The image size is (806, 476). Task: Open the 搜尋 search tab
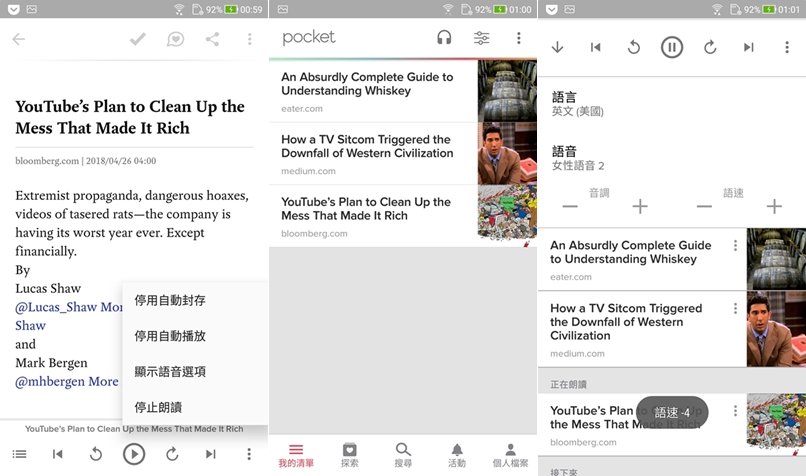pyautogui.click(x=403, y=455)
